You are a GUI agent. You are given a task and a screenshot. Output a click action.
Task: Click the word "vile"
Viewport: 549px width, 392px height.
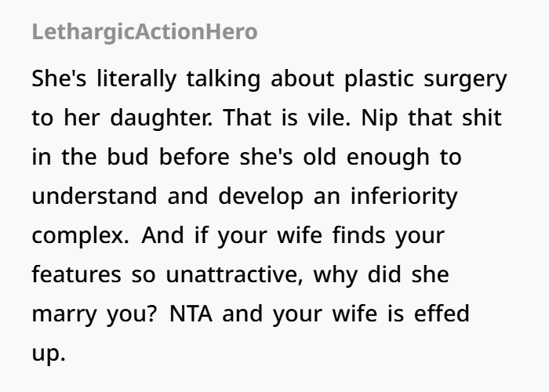335,119
